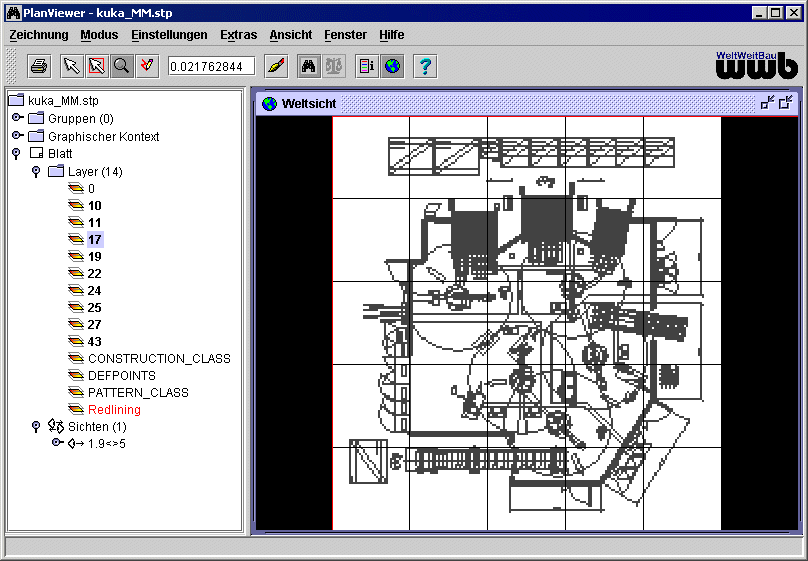Click the layer icon beside layer 10
The height and width of the screenshot is (561, 808).
coord(76,206)
